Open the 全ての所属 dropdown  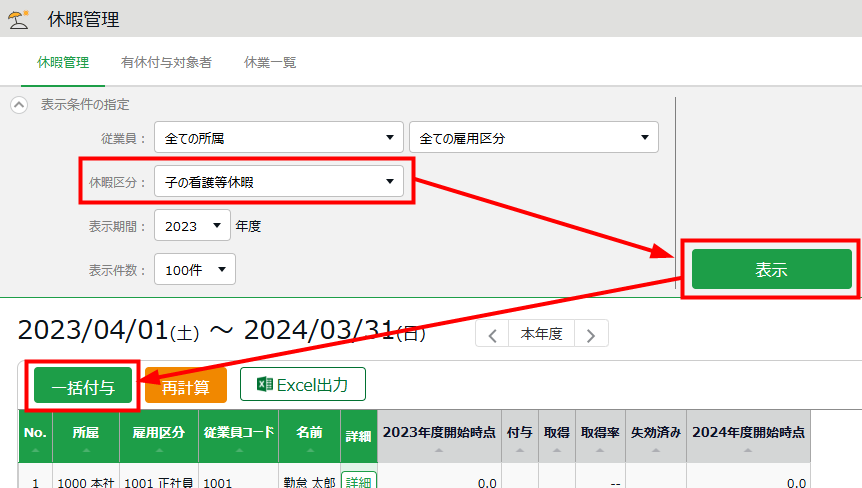pos(279,138)
